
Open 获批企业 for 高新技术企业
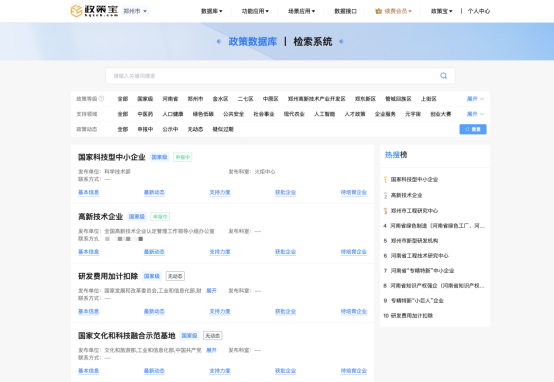click(x=285, y=252)
